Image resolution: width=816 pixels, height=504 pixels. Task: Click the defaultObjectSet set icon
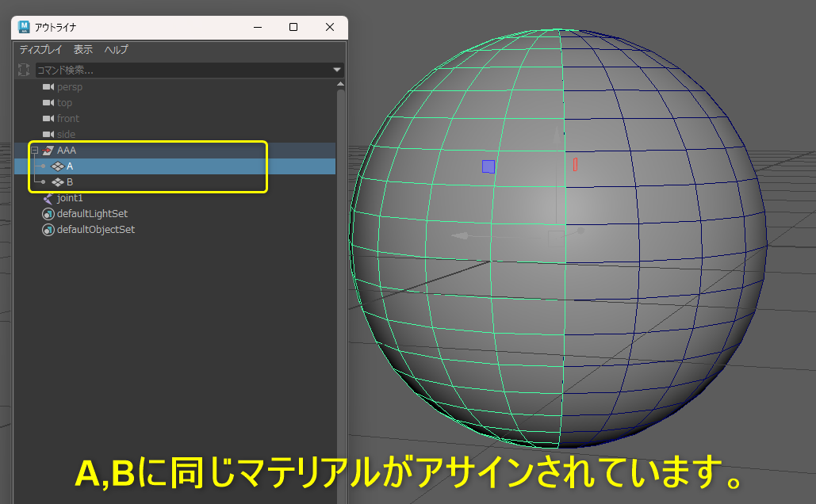click(x=48, y=230)
